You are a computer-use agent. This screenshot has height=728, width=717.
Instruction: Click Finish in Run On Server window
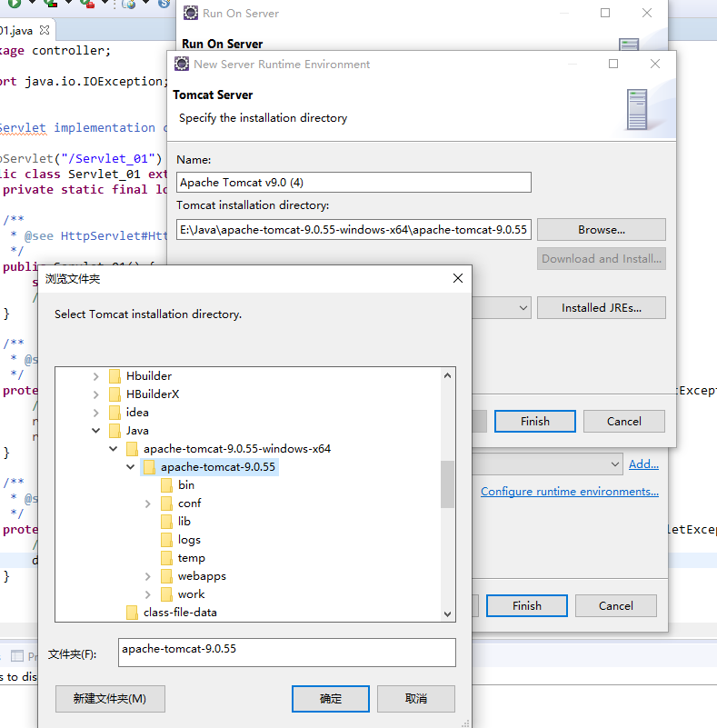pos(527,606)
